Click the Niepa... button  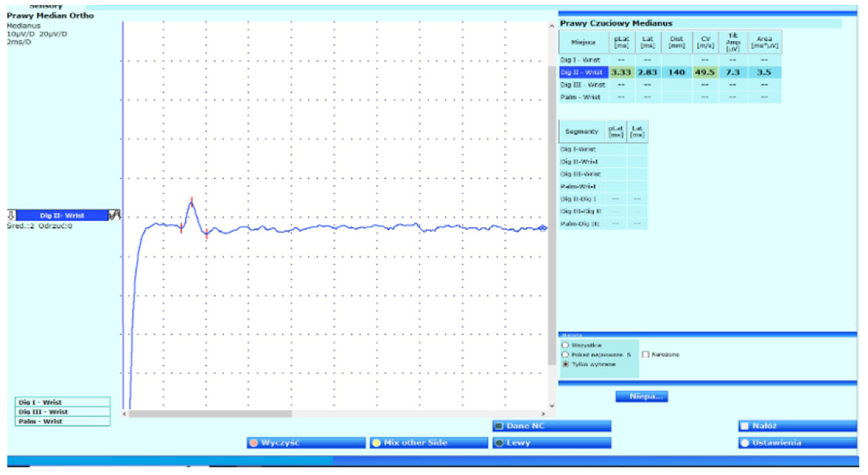(642, 396)
